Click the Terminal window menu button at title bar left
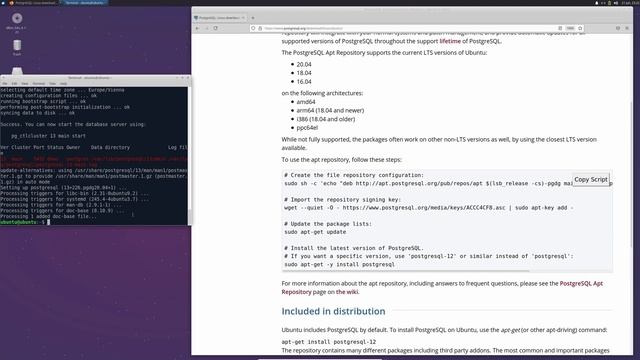The height and width of the screenshot is (360, 640). tap(3, 78)
